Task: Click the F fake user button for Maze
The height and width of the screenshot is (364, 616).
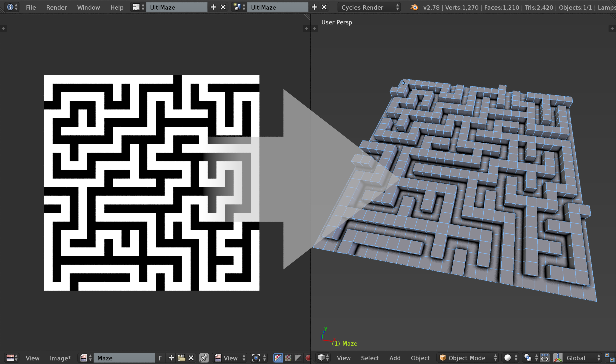Action: tap(161, 358)
